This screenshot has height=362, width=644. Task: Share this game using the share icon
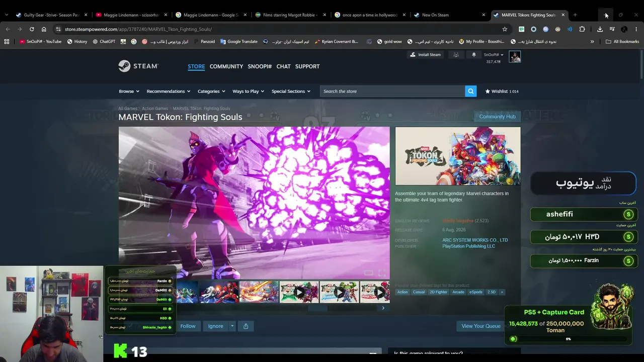(x=246, y=326)
